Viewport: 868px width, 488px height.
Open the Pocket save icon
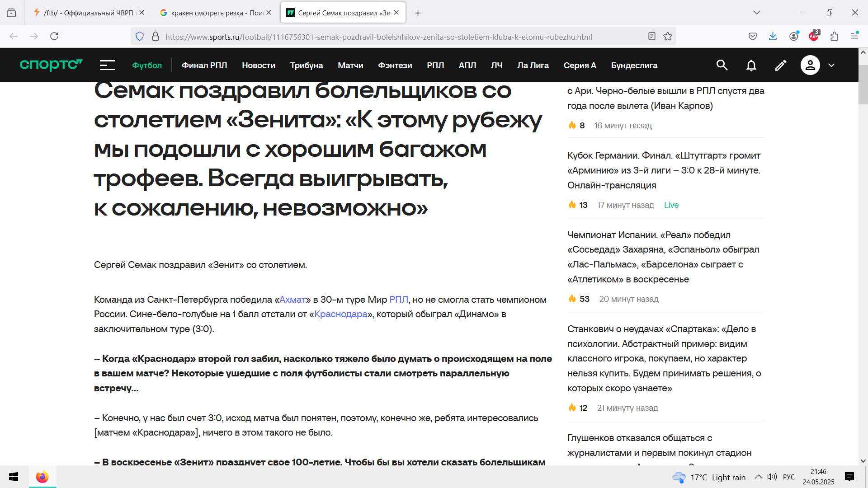tap(753, 36)
